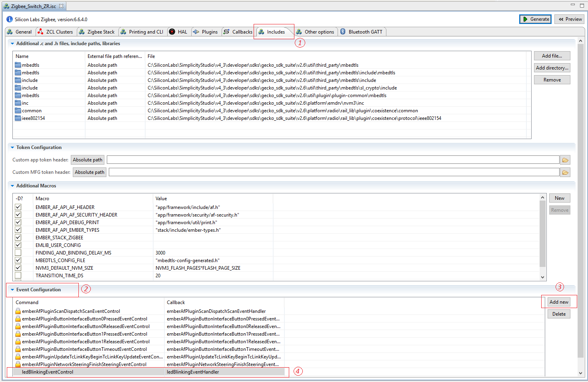Switch to the General tab

tap(20, 32)
